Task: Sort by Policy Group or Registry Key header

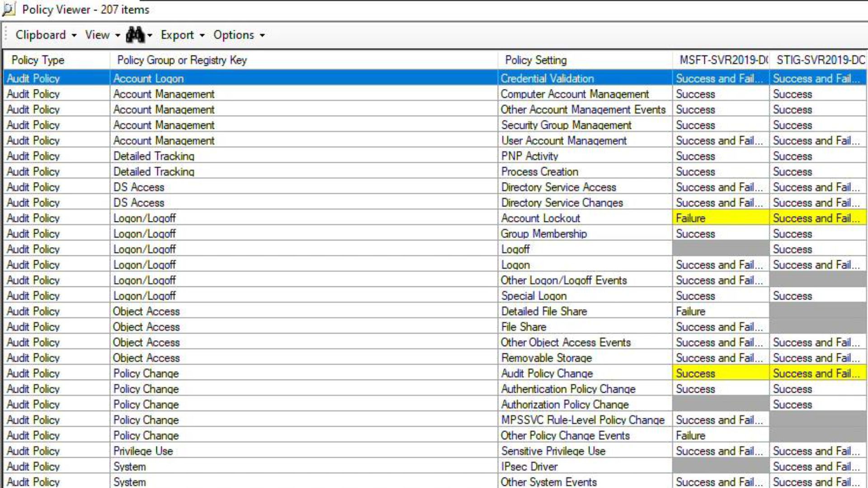Action: click(182, 60)
